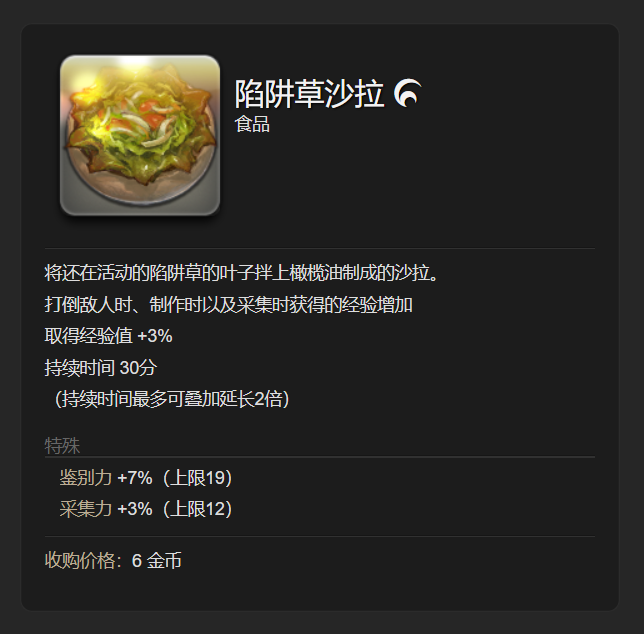
Task: Click the 取得经验值 +3% bonus line
Action: [108, 336]
